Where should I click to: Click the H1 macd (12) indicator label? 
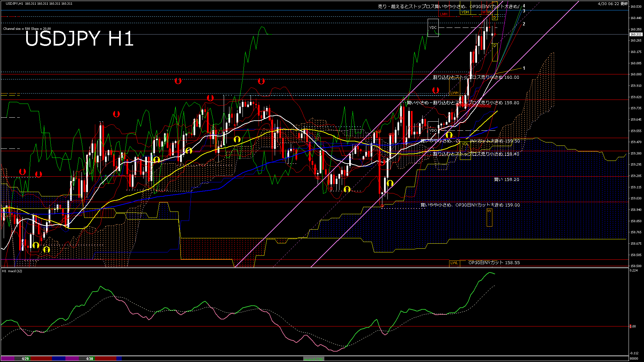tap(12, 271)
